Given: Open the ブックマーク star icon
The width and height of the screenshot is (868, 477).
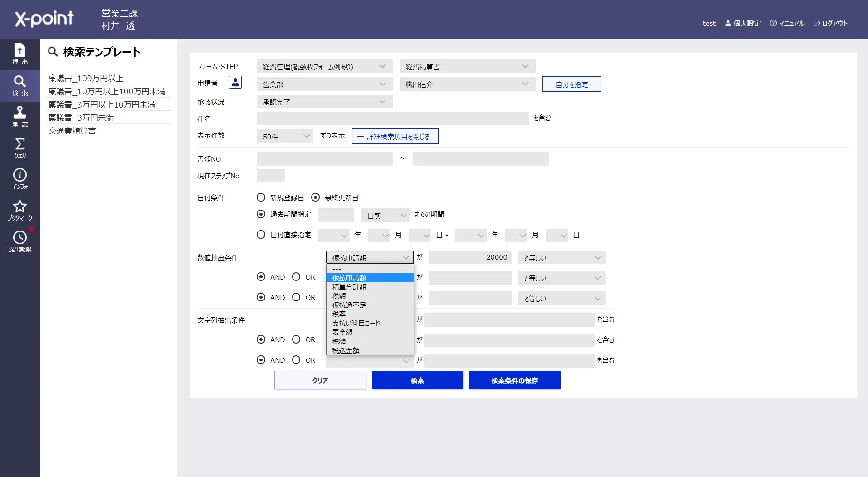Looking at the screenshot, I should pos(20,210).
